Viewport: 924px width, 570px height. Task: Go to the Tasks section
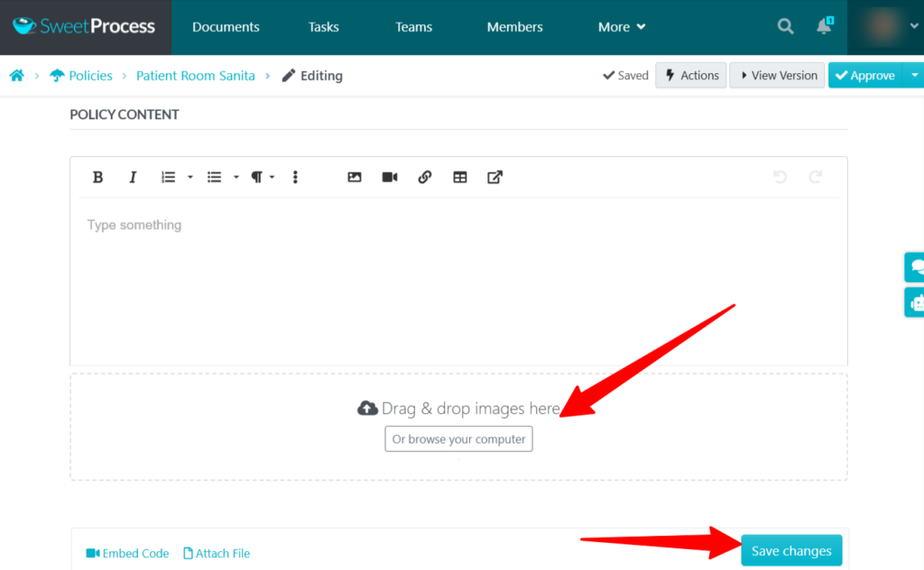pos(323,27)
